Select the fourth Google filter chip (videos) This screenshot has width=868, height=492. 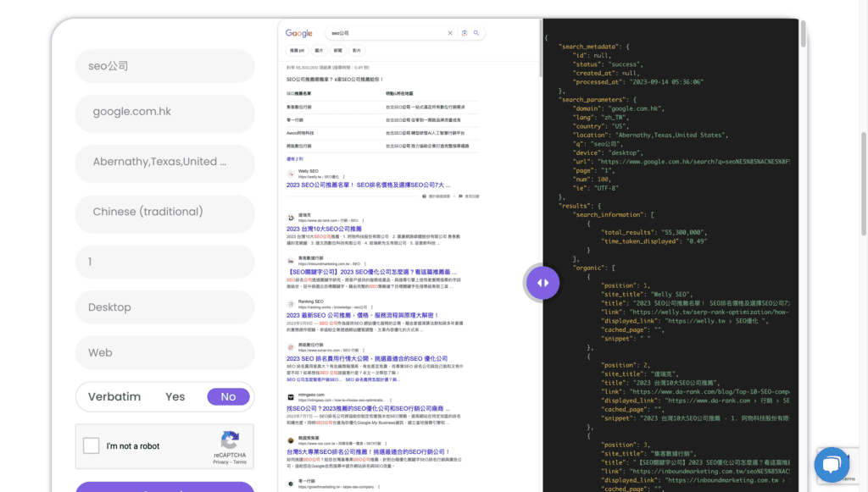(x=357, y=50)
